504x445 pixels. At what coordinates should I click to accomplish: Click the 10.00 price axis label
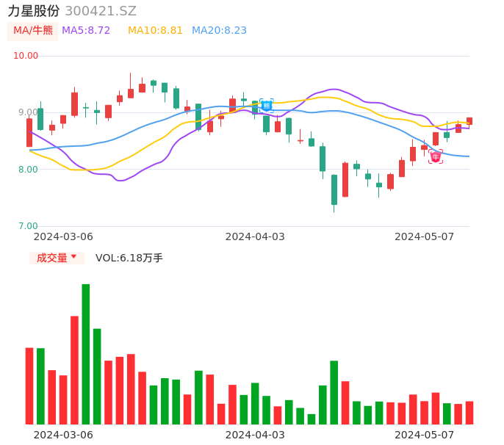click(x=26, y=56)
